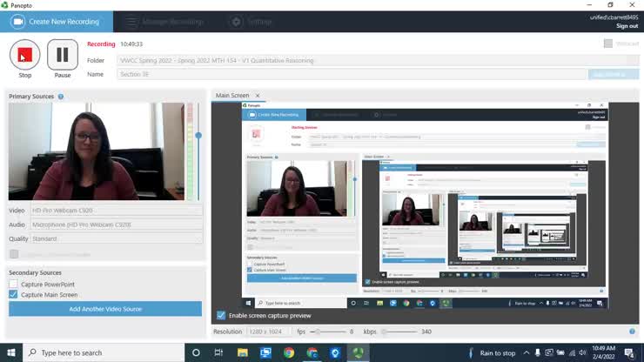Switch to Create New Recording tab

coord(57,21)
